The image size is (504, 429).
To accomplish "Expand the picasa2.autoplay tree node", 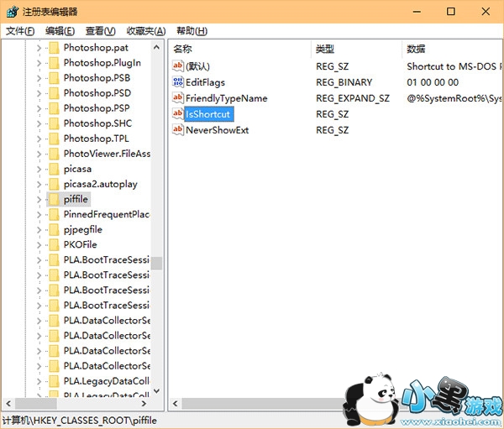I will [39, 184].
